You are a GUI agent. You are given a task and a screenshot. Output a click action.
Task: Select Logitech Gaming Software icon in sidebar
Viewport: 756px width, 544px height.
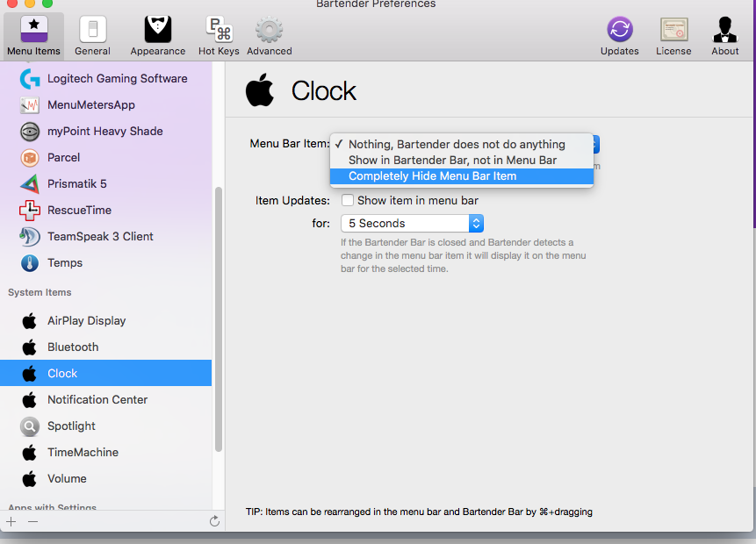tap(30, 79)
